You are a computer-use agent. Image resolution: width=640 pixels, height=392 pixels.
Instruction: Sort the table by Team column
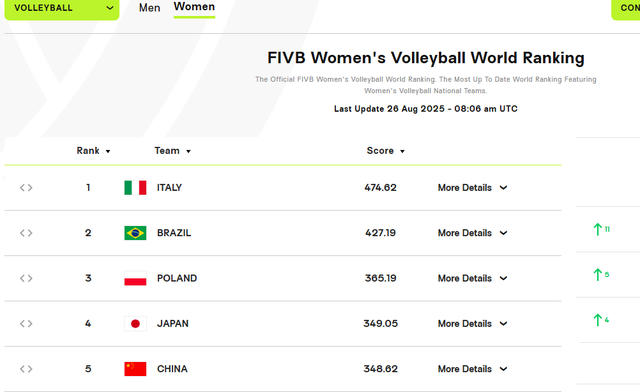tap(173, 151)
